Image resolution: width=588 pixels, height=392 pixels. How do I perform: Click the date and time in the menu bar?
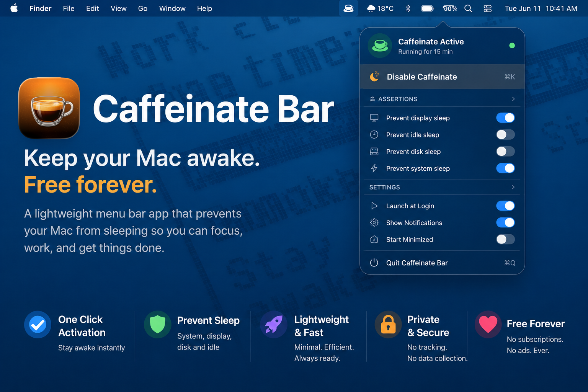pos(541,8)
